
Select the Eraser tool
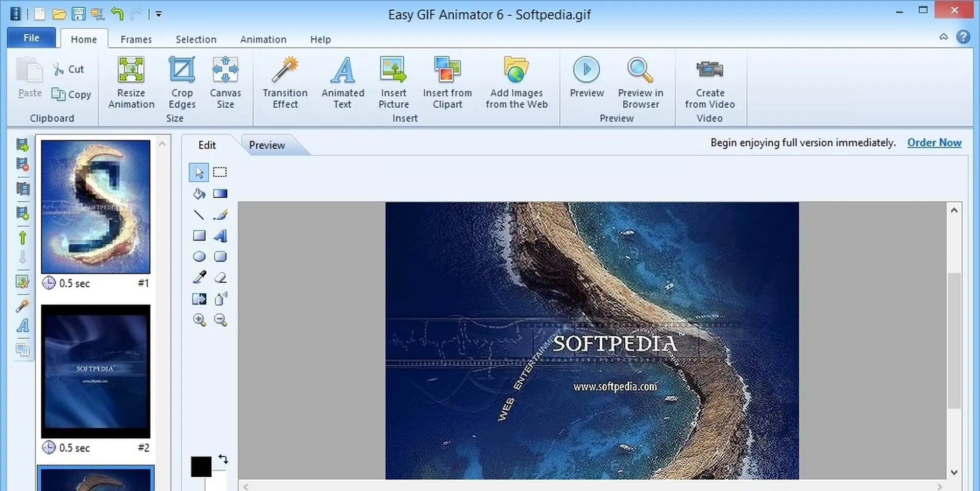click(220, 277)
